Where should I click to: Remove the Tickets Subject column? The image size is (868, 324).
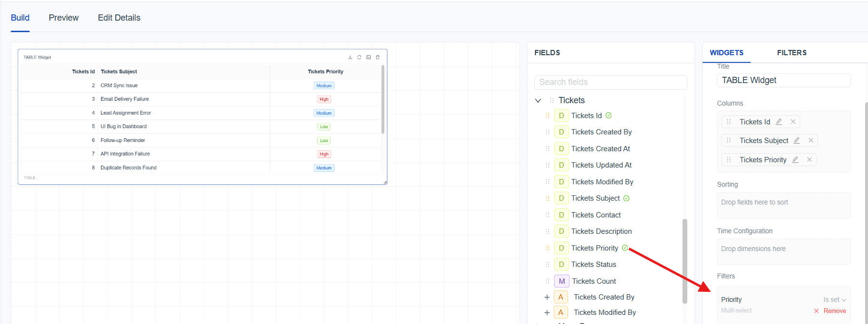click(811, 141)
